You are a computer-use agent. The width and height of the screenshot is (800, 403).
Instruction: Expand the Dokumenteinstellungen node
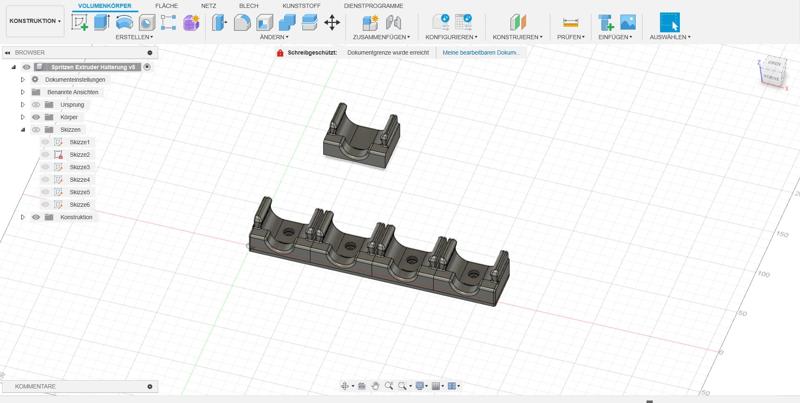point(22,80)
